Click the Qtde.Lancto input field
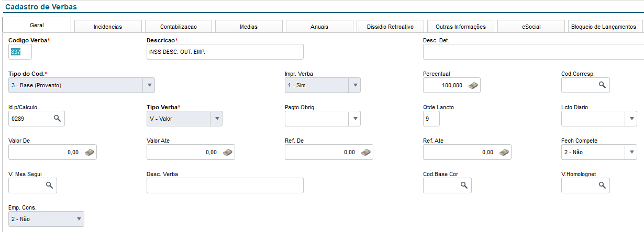This screenshot has width=644, height=232. [431, 119]
